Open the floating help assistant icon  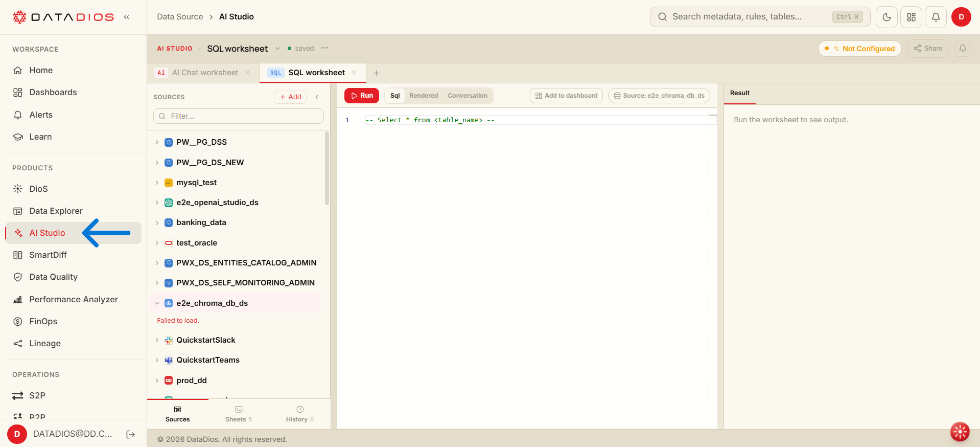click(x=960, y=432)
